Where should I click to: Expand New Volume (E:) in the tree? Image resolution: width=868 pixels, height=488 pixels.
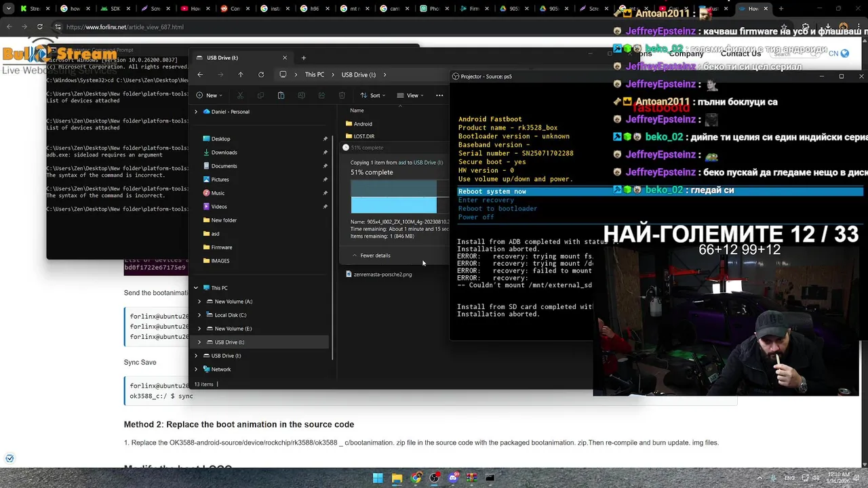pyautogui.click(x=199, y=329)
